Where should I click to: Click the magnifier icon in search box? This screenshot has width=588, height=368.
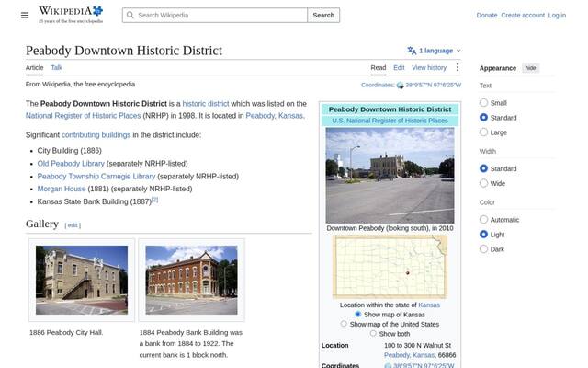point(130,15)
